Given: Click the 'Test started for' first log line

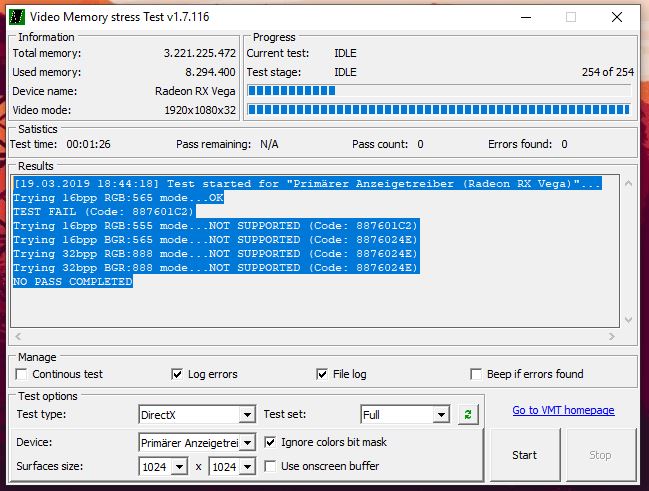Looking at the screenshot, I should point(307,183).
